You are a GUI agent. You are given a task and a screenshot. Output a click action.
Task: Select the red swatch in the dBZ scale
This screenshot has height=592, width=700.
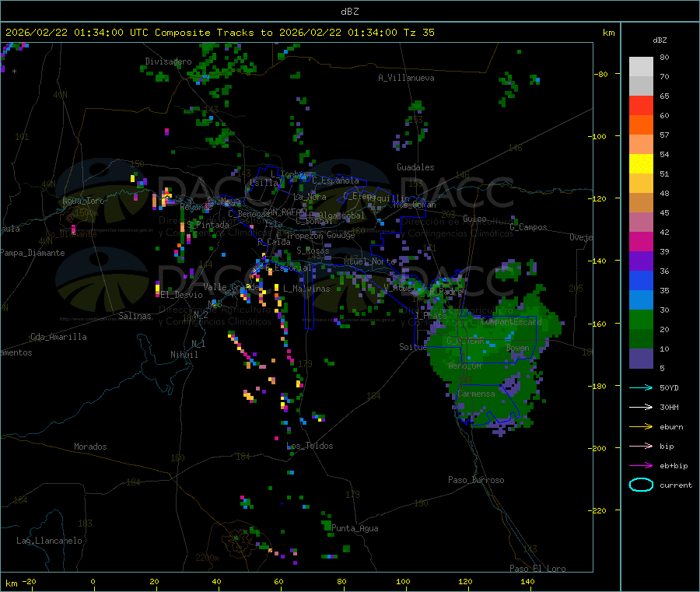641,105
